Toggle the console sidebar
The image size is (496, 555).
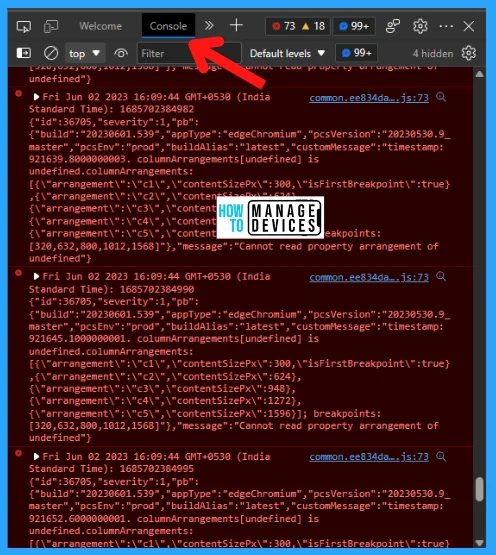click(24, 53)
